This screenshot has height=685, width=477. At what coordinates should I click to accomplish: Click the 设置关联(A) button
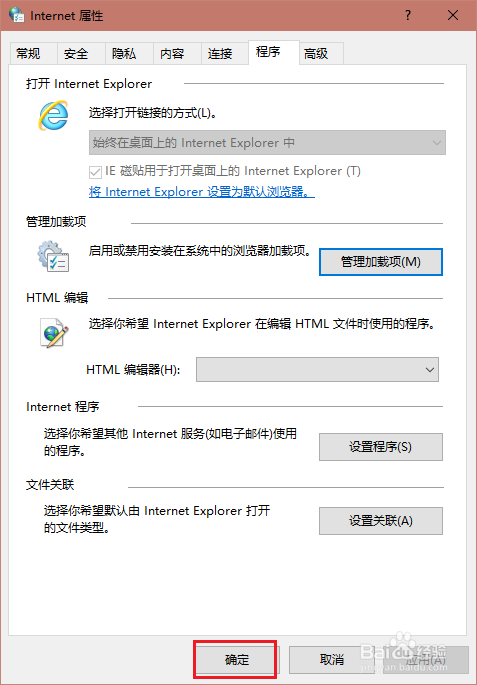pos(381,521)
